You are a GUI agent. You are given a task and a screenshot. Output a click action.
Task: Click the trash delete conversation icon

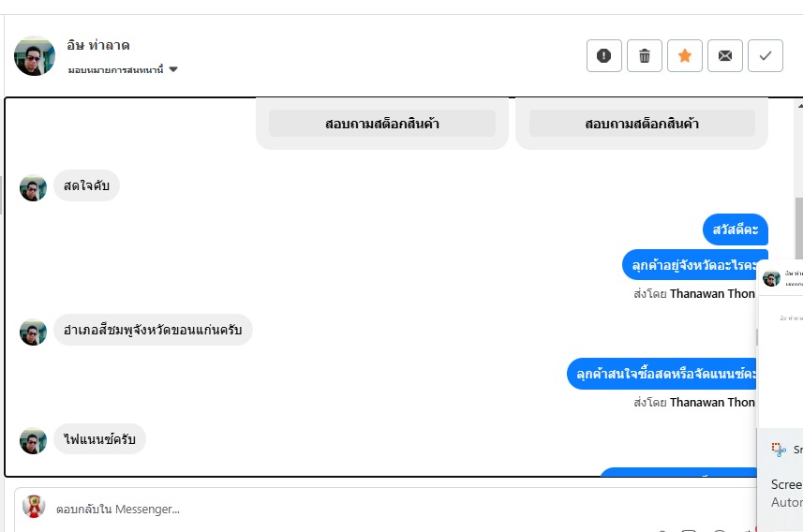(645, 56)
